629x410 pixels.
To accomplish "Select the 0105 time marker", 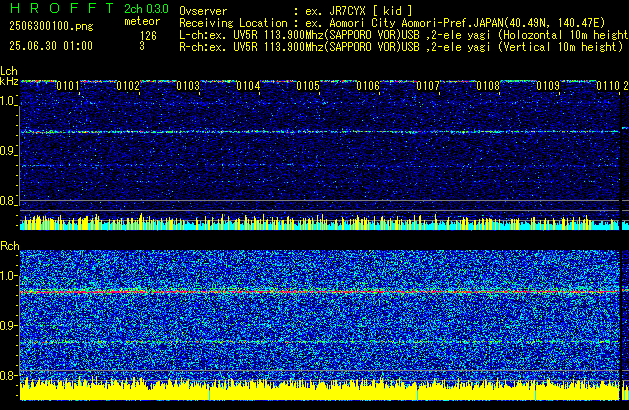I will pos(308,86).
